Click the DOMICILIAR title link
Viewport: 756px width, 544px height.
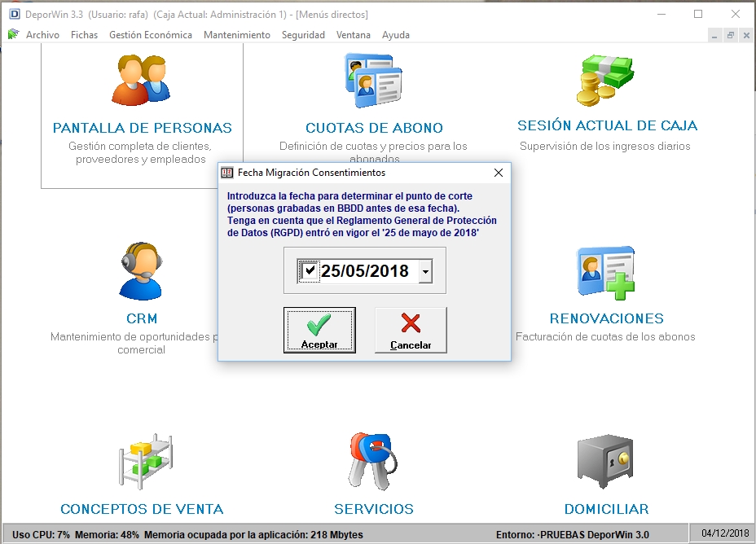pos(607,509)
